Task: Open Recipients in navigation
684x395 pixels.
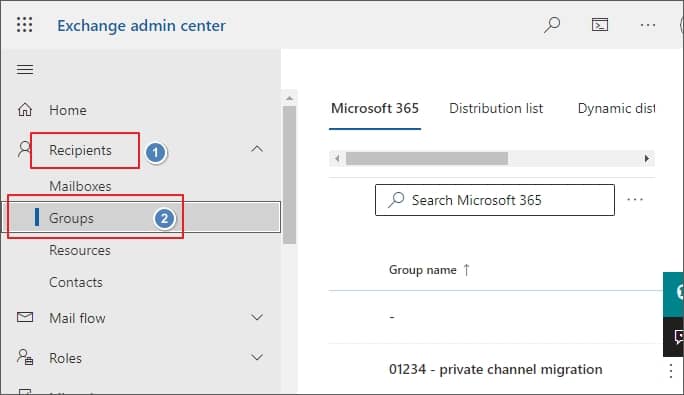Action: point(80,150)
